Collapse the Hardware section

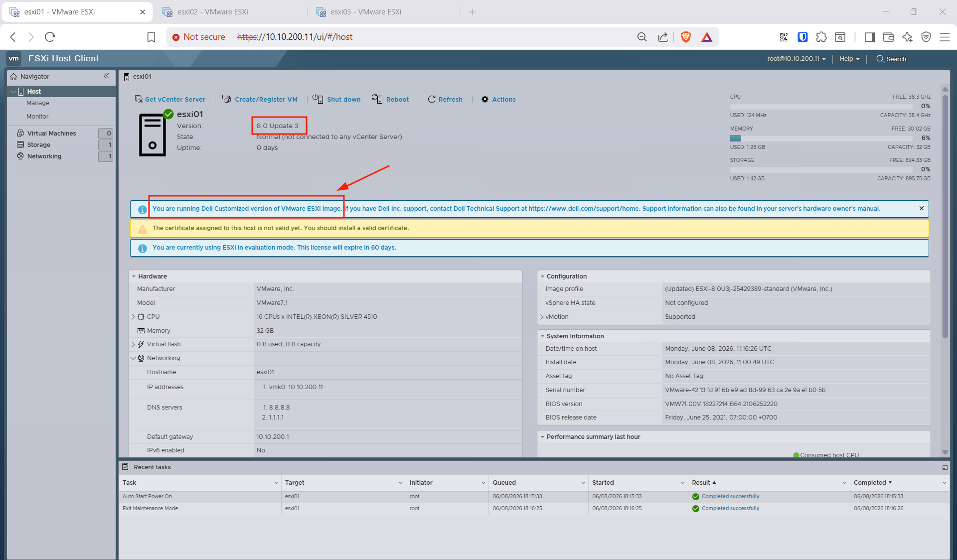point(134,277)
